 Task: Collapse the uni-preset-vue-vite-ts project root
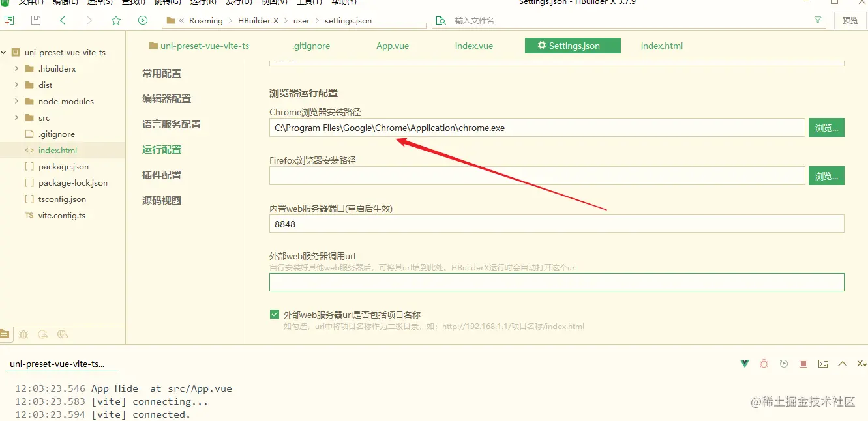click(x=3, y=53)
